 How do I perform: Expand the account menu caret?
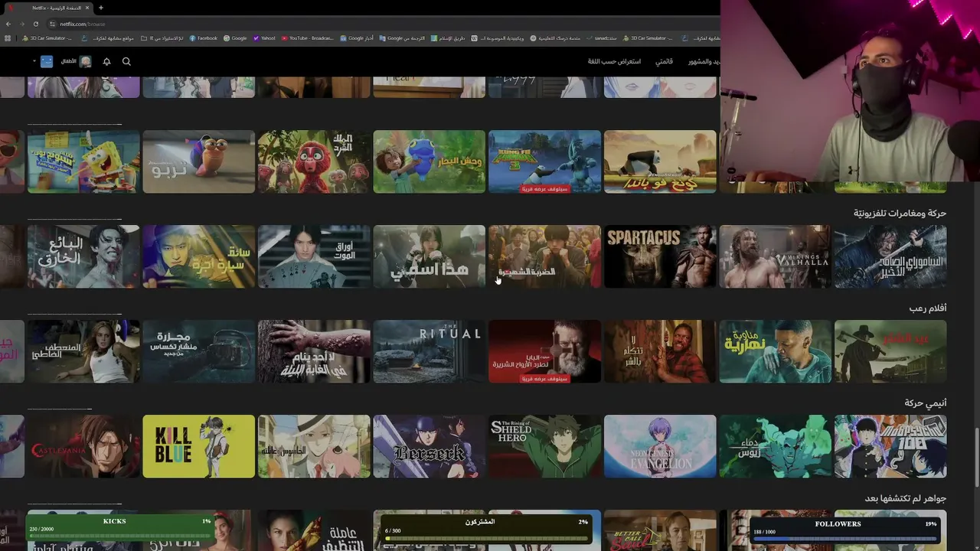(x=34, y=61)
